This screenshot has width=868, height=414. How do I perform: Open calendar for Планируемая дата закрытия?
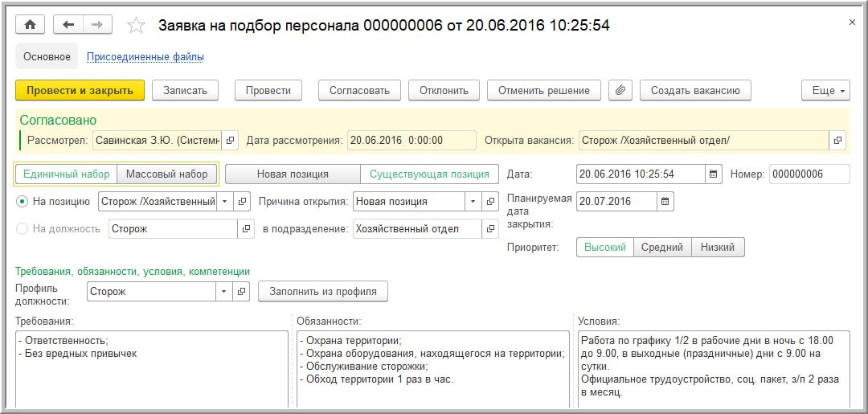665,202
